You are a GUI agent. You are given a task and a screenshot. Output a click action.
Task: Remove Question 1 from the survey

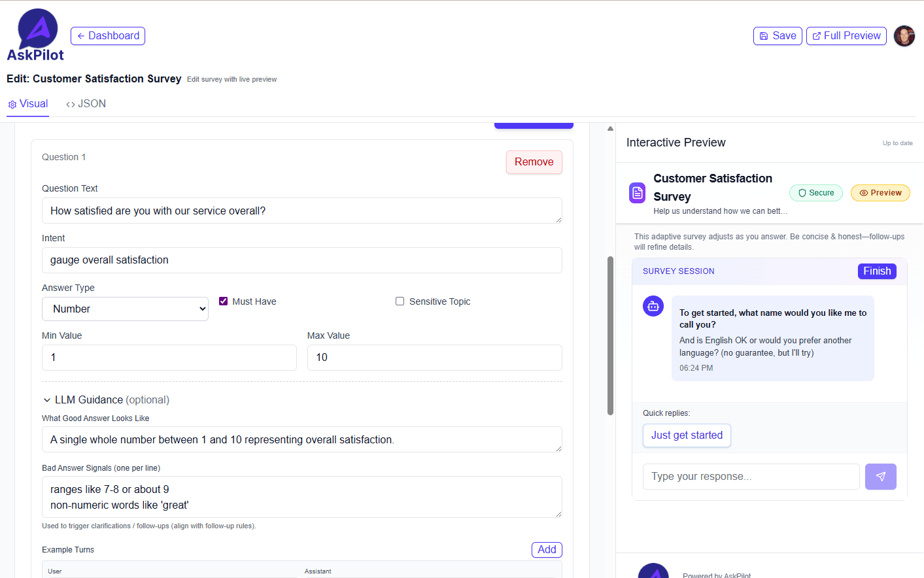pyautogui.click(x=534, y=161)
